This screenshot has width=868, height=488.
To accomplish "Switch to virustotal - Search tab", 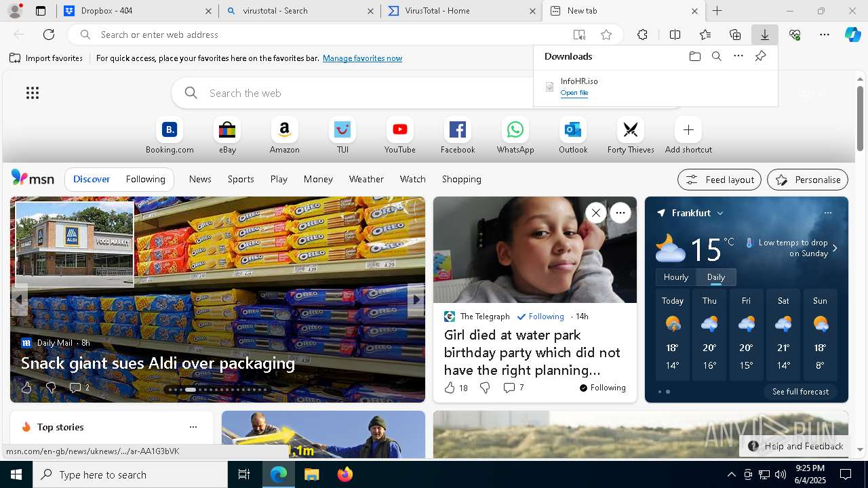I will pyautogui.click(x=298, y=11).
